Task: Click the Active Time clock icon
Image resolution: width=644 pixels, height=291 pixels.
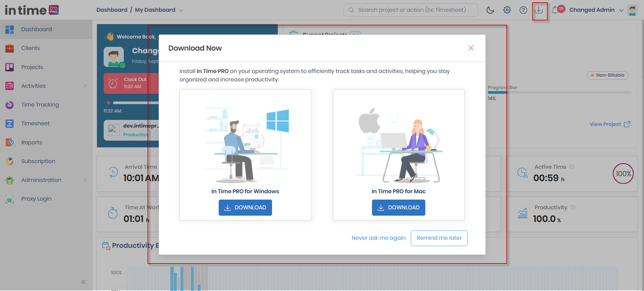Action: [523, 173]
